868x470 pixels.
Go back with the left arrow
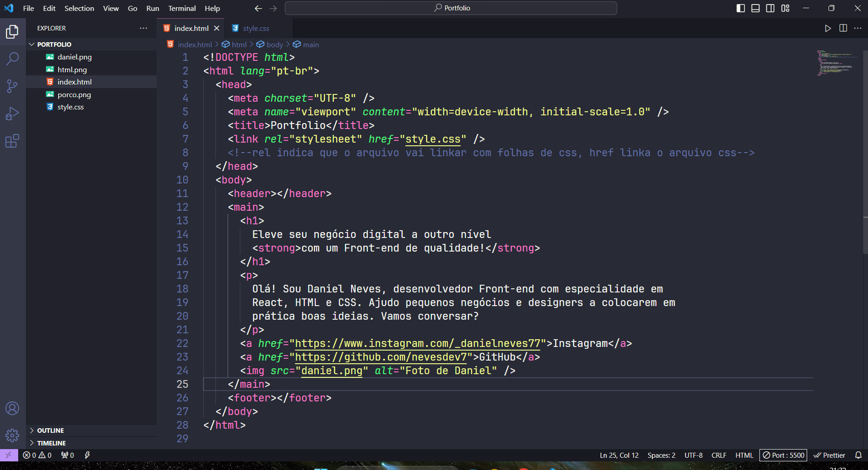(258, 8)
